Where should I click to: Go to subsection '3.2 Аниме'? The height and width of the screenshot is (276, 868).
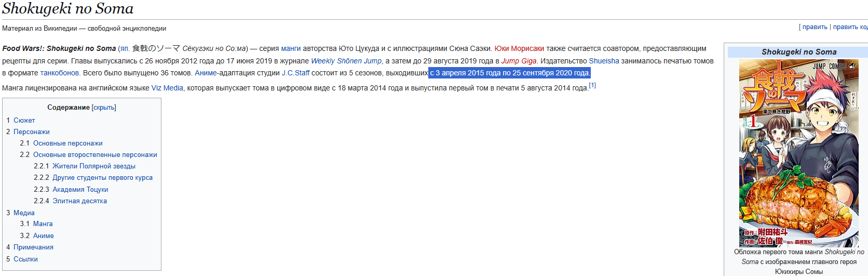(x=37, y=235)
